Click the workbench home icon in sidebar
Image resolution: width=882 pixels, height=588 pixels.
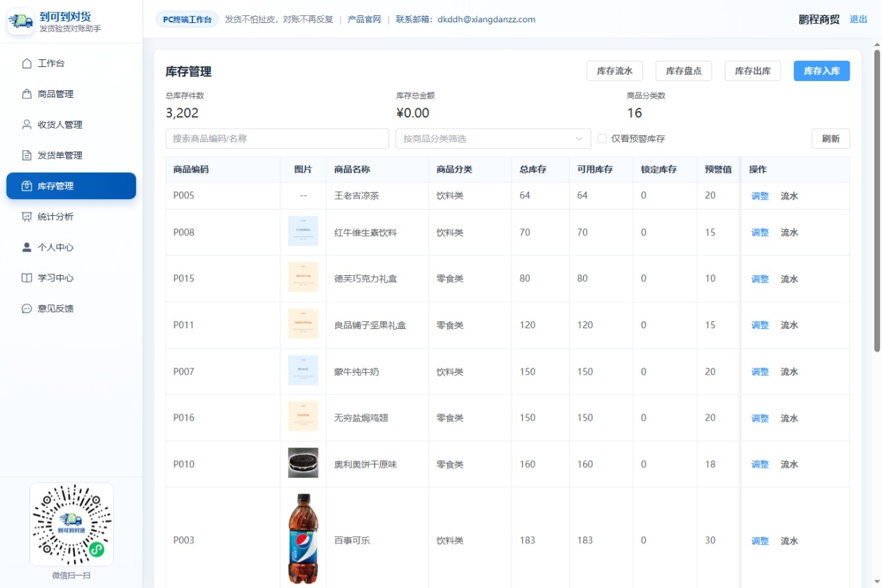[27, 64]
